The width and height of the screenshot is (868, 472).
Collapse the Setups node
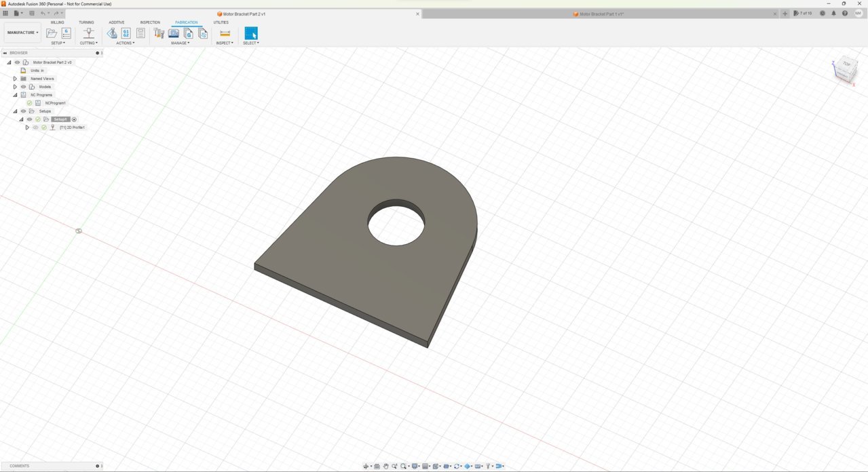click(x=15, y=111)
